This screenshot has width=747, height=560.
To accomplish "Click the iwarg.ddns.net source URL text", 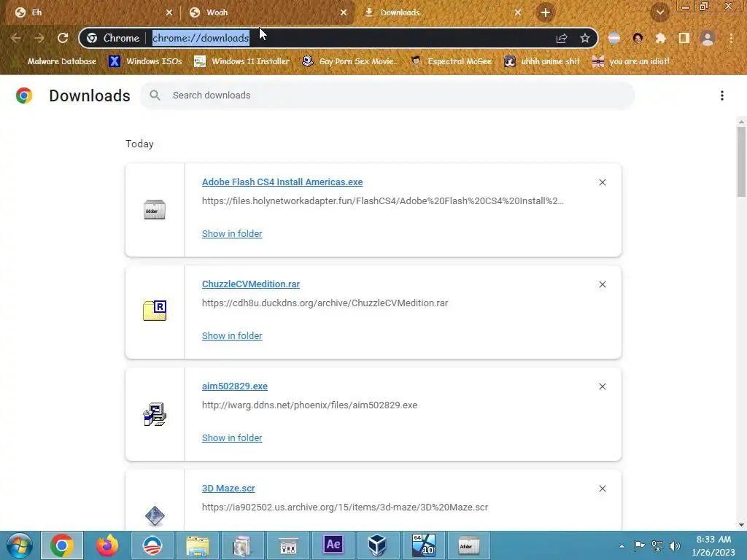I will click(309, 405).
